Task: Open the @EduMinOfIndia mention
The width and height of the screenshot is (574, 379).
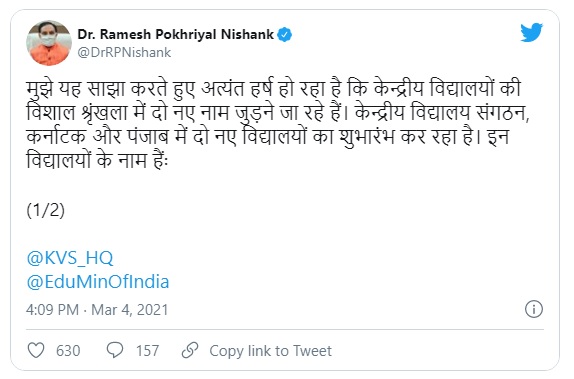Action: point(98,282)
